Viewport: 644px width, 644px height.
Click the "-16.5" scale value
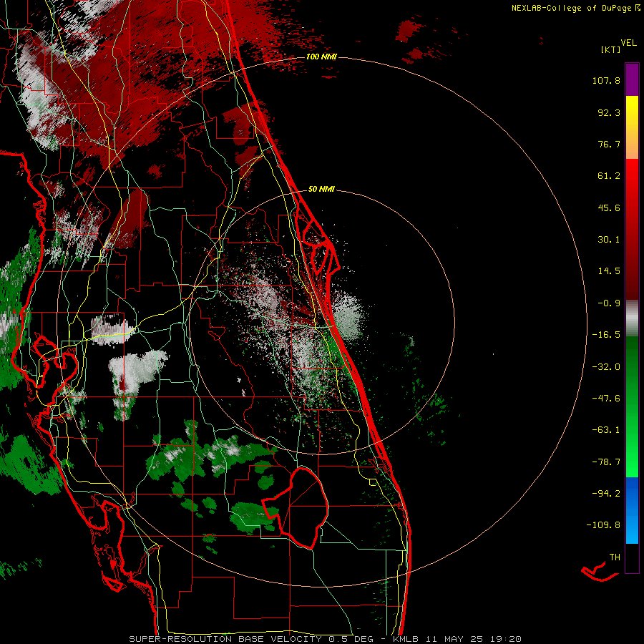606,335
